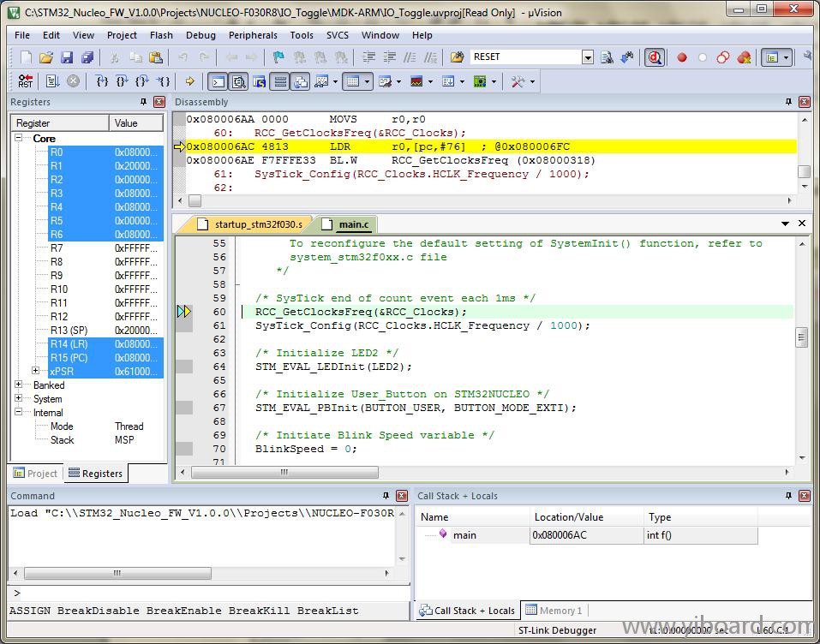Open the Peripherals menu
This screenshot has height=644, width=820.
tap(253, 35)
